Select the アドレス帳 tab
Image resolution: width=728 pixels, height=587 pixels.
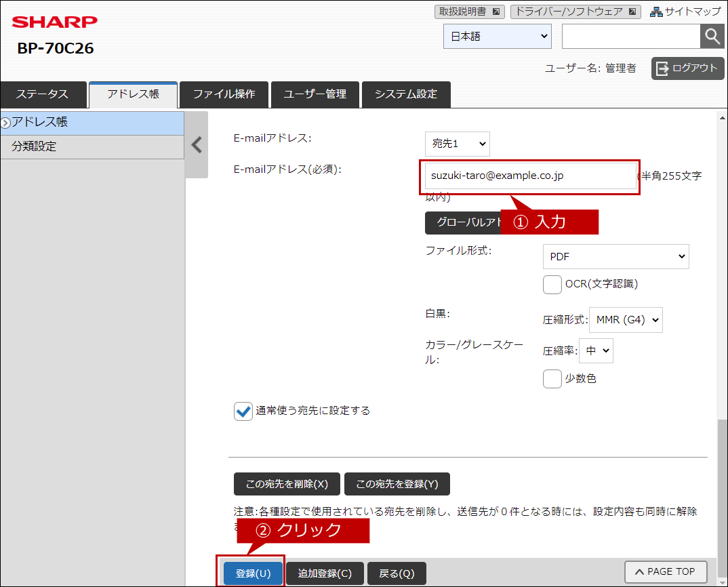tap(134, 94)
